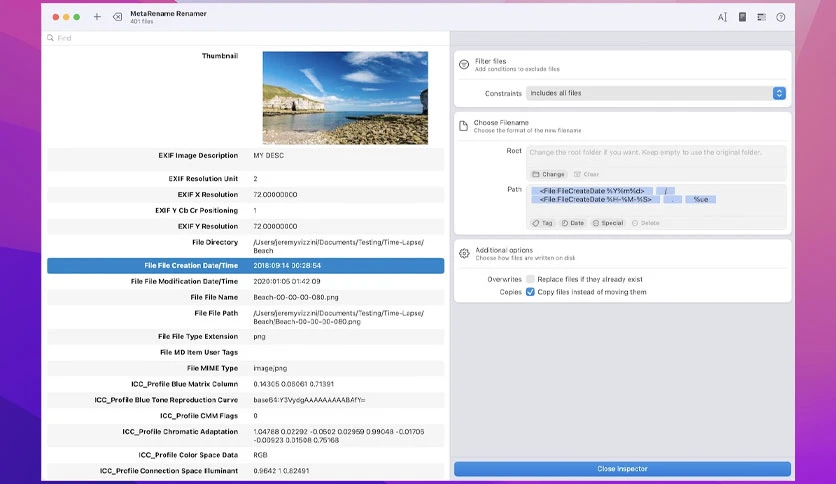The height and width of the screenshot is (484, 836).
Task: Add a Special token to the path
Action: 608,223
